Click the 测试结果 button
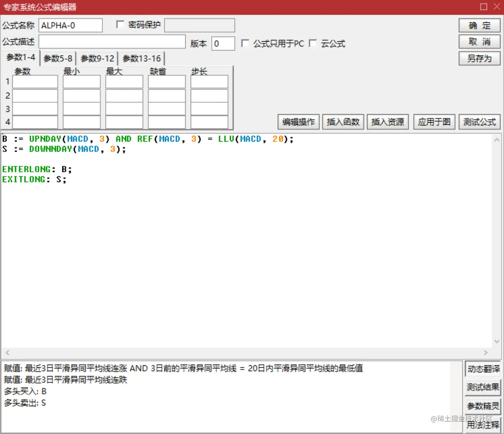Screen dimensions: 504x434 (x=483, y=387)
